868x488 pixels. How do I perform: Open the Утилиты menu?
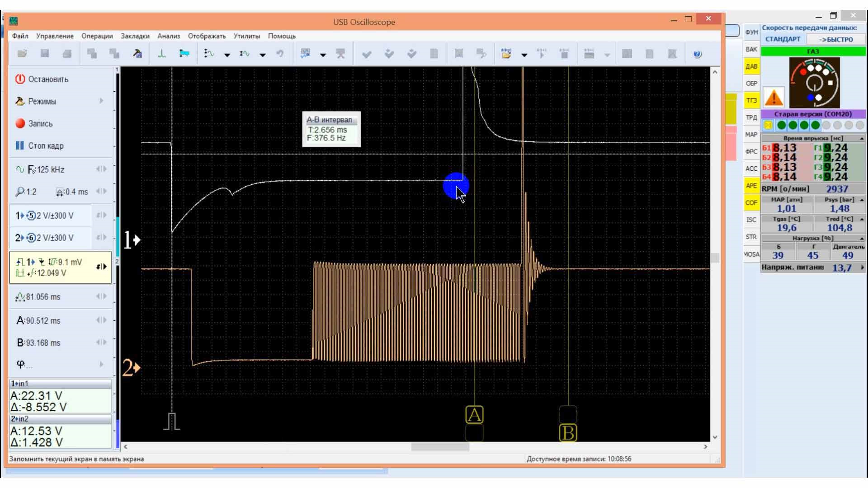[246, 36]
